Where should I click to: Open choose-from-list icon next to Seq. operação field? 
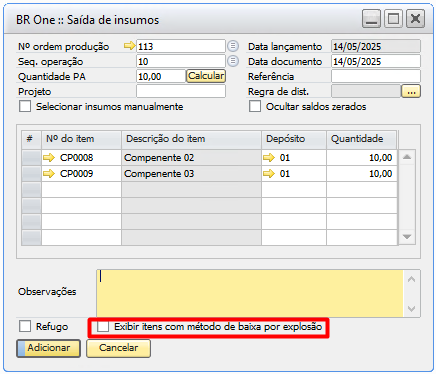(x=233, y=61)
